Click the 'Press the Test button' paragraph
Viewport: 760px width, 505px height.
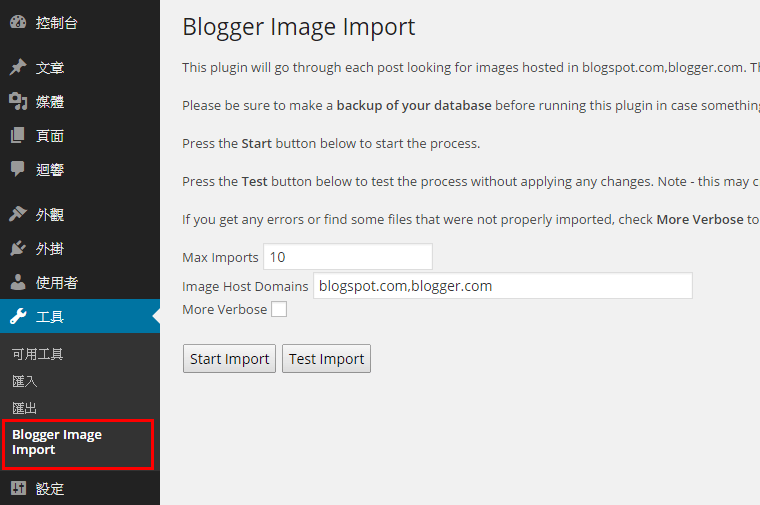[x=471, y=181]
